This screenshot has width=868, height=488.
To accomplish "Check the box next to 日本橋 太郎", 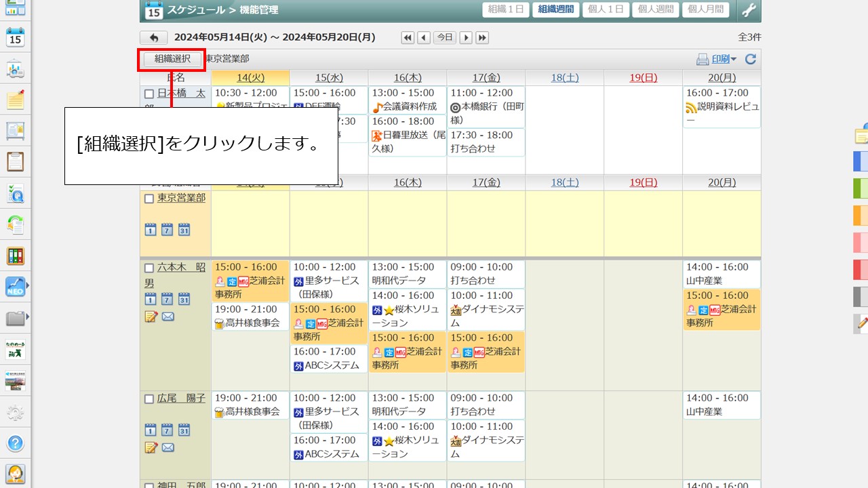I will (149, 94).
